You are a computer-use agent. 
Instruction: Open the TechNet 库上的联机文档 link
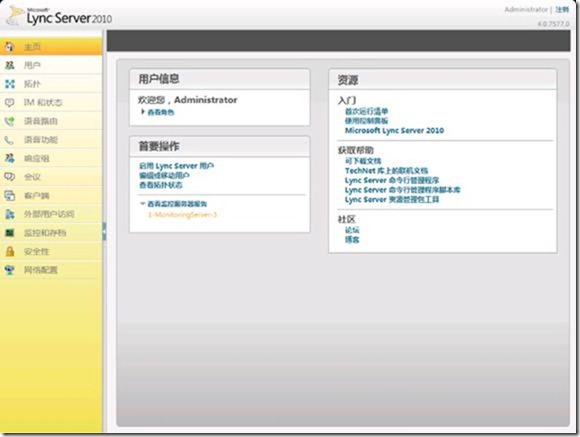pyautogui.click(x=387, y=171)
